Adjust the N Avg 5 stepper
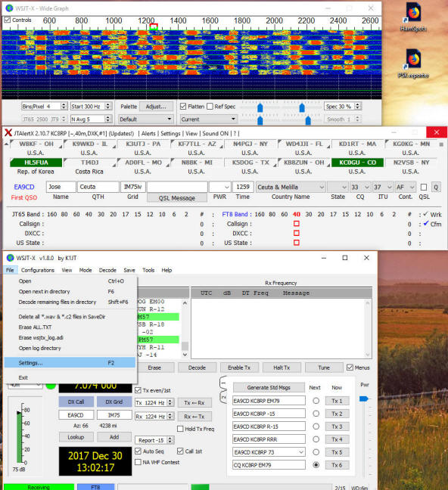The width and height of the screenshot is (448, 490). click(108, 119)
